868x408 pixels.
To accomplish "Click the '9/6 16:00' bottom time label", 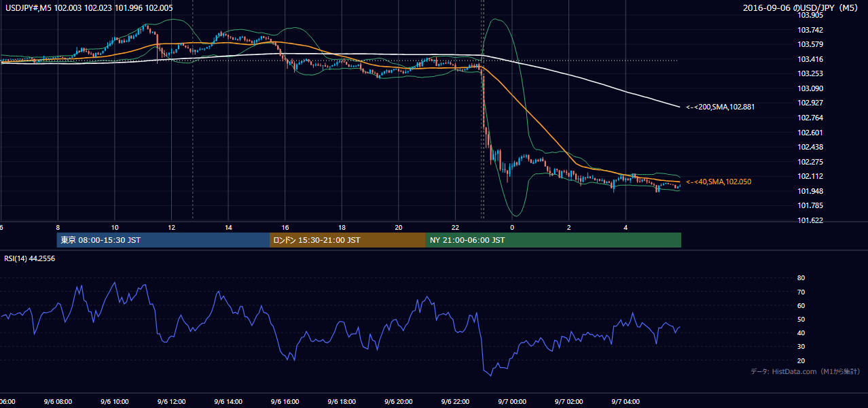I will pos(285,402).
